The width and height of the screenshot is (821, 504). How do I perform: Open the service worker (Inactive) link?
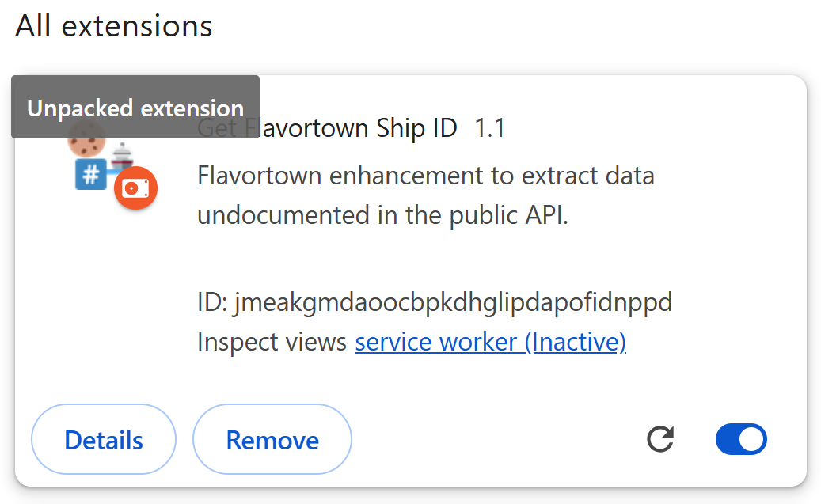pos(490,342)
